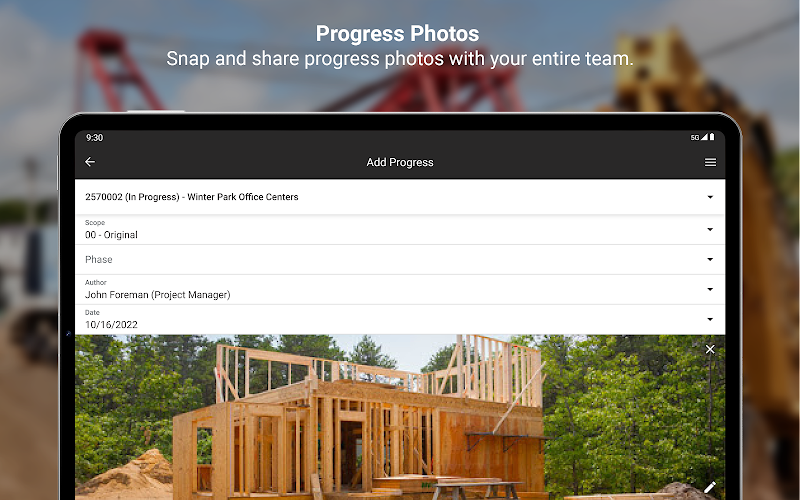Click John Foreman (Project Manager) author value
800x500 pixels.
click(x=158, y=294)
